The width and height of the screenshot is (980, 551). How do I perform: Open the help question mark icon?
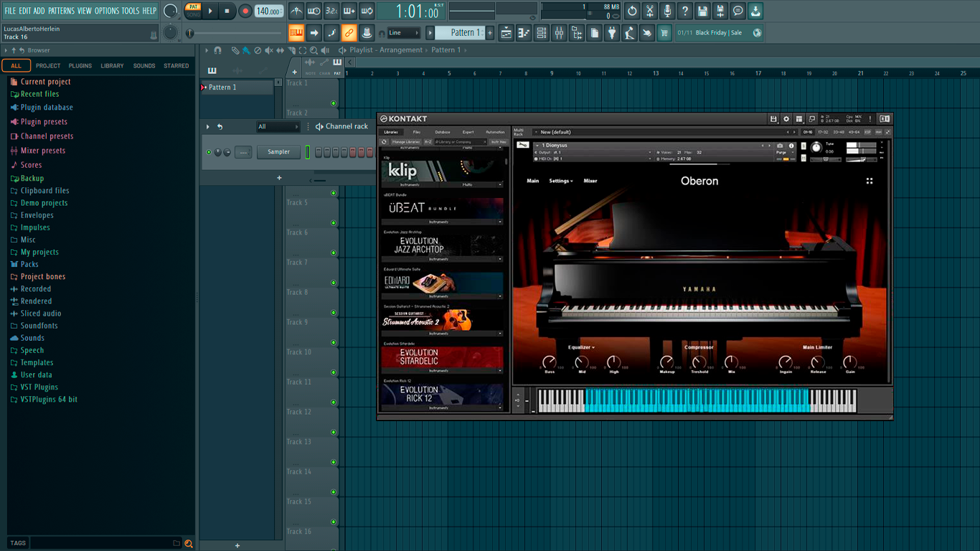click(685, 11)
